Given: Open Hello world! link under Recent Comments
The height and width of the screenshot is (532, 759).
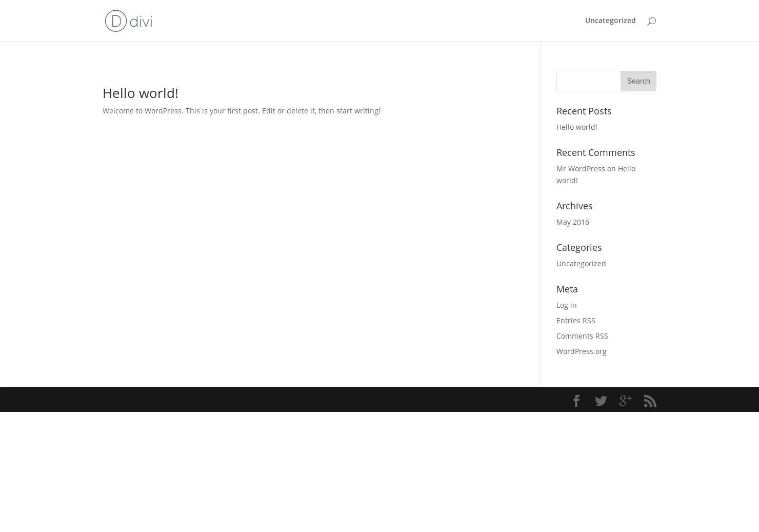Looking at the screenshot, I should pyautogui.click(x=596, y=174).
